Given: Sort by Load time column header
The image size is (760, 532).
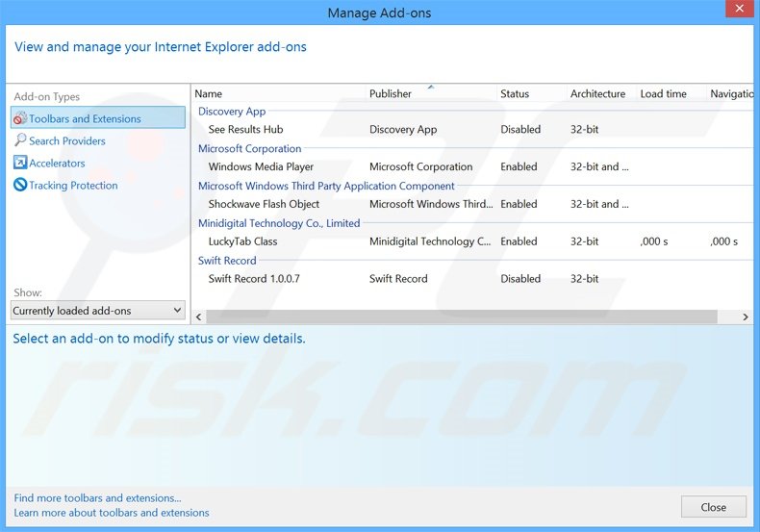Looking at the screenshot, I should click(671, 93).
